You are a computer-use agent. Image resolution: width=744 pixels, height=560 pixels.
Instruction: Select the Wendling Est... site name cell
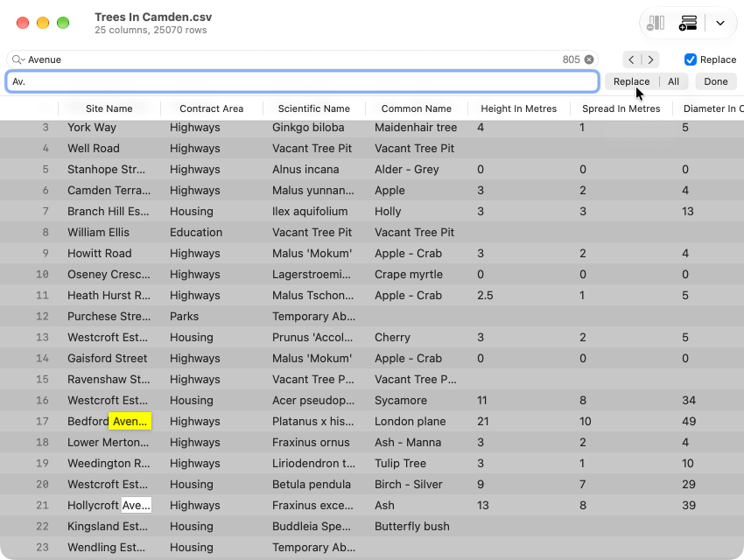[109, 547]
